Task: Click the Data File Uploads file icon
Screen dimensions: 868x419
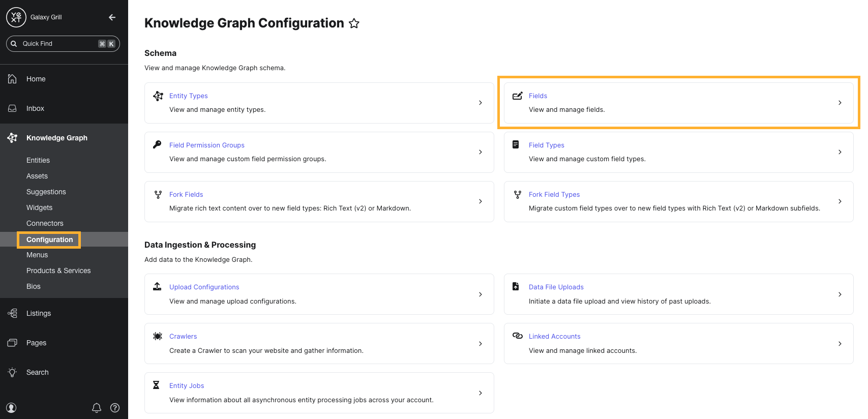Action: click(x=516, y=286)
